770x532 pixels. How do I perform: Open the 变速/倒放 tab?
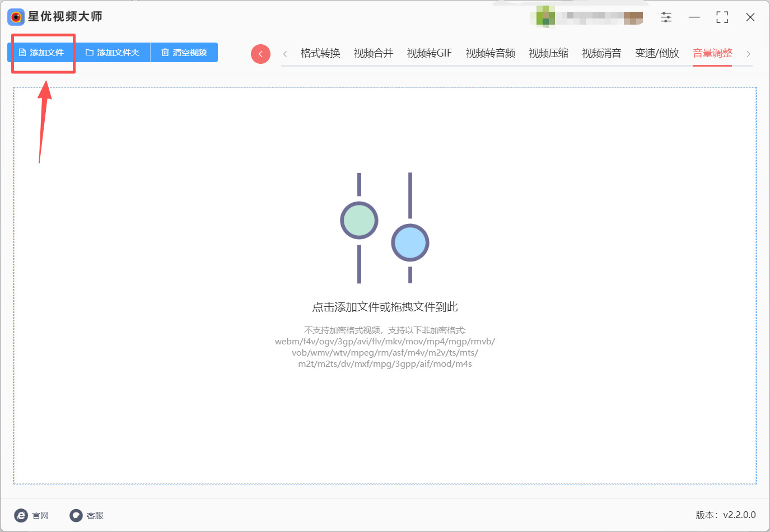click(657, 53)
